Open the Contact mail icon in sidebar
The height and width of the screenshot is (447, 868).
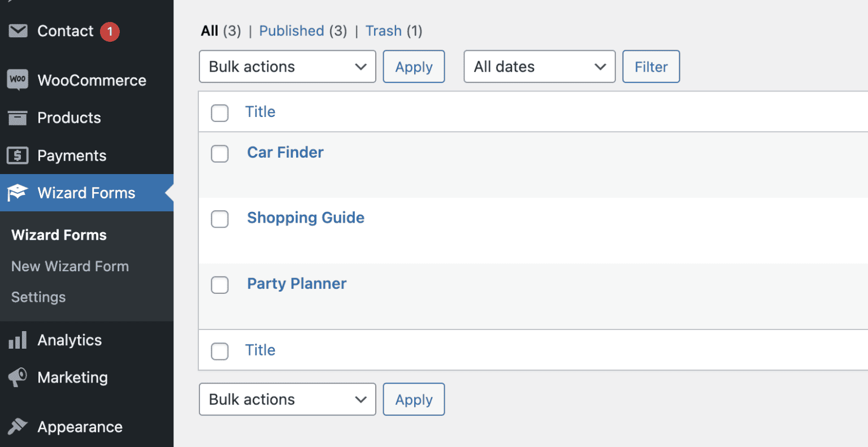(x=18, y=31)
